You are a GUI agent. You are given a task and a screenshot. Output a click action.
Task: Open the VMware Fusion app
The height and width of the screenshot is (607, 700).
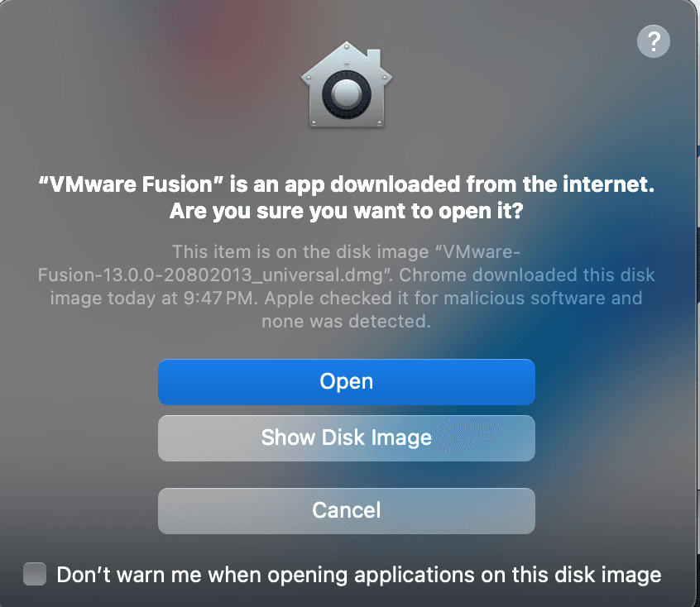coord(347,382)
